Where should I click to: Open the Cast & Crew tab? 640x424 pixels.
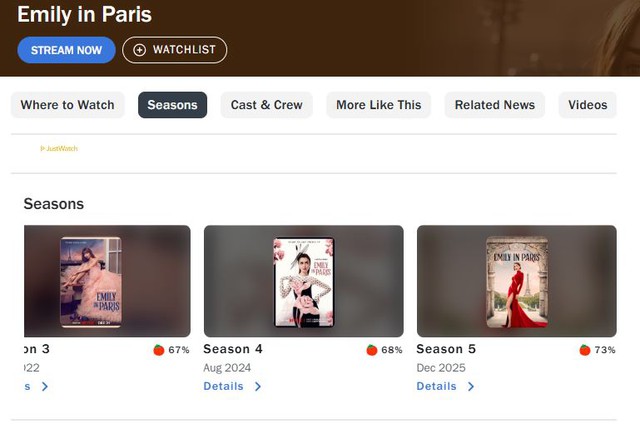267,105
